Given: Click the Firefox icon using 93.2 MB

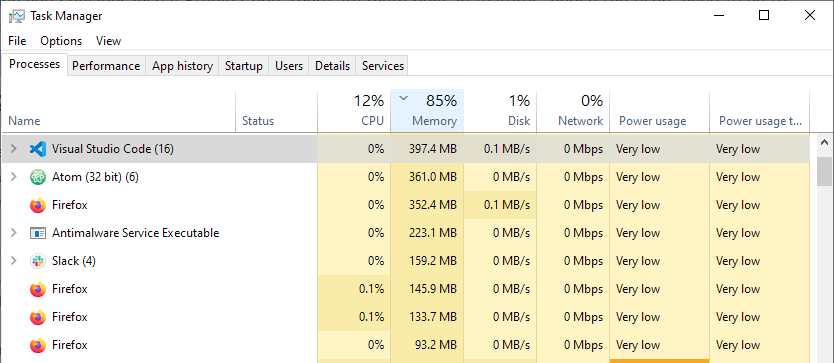Looking at the screenshot, I should [x=38, y=345].
